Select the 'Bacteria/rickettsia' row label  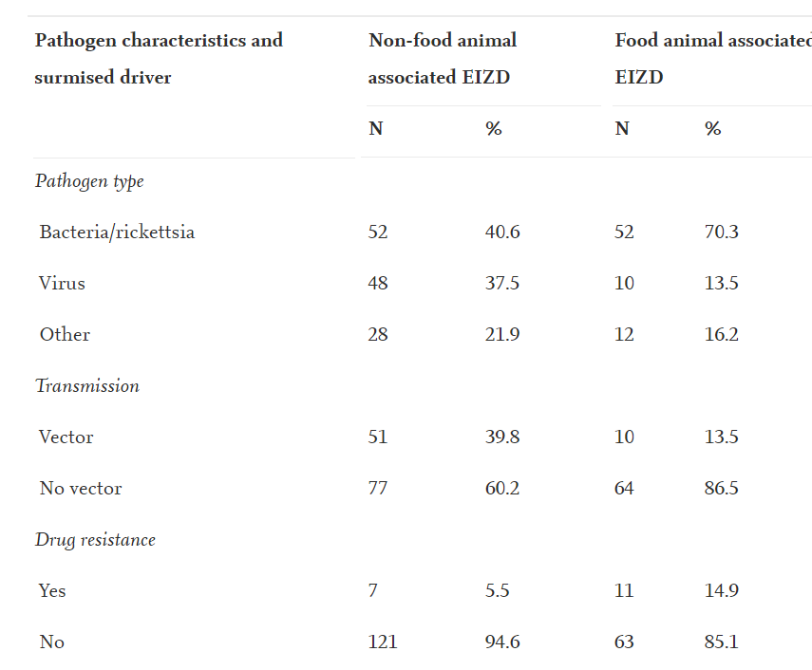click(x=117, y=232)
